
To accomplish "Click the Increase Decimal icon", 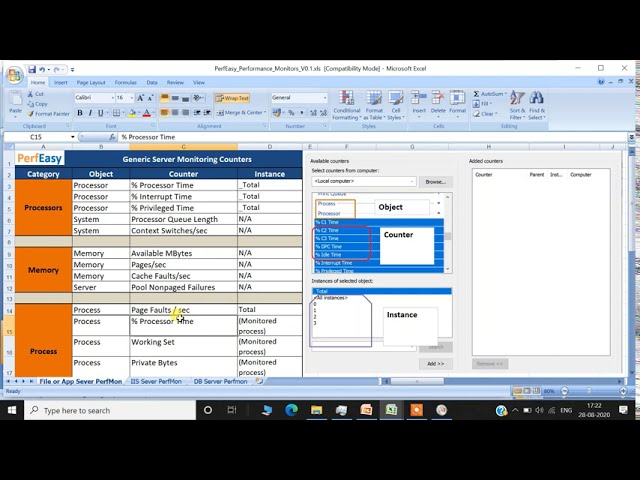I will (x=313, y=112).
